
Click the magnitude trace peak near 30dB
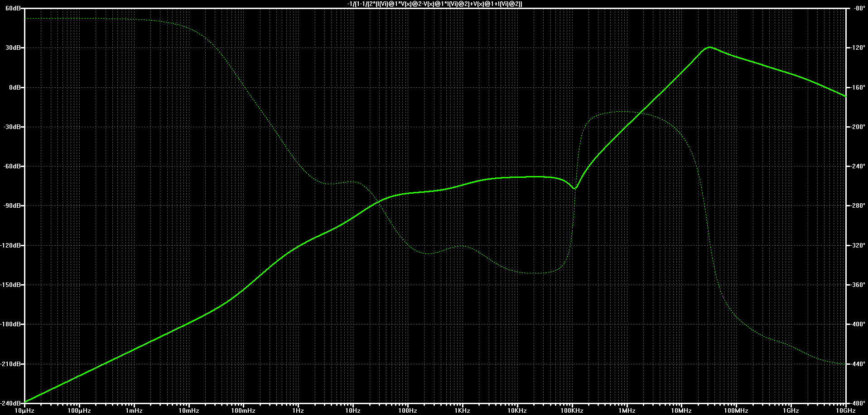tap(709, 47)
